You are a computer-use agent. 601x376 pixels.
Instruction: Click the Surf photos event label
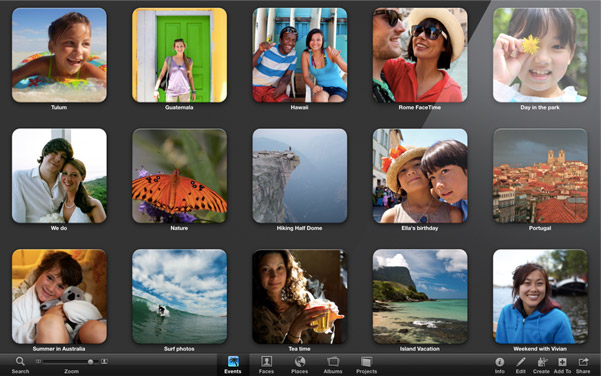[179, 349]
